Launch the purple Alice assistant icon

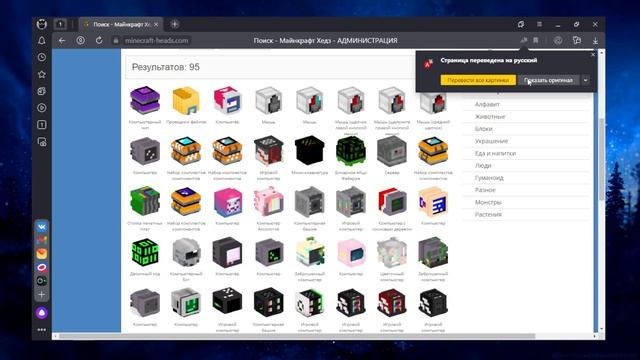(42, 313)
